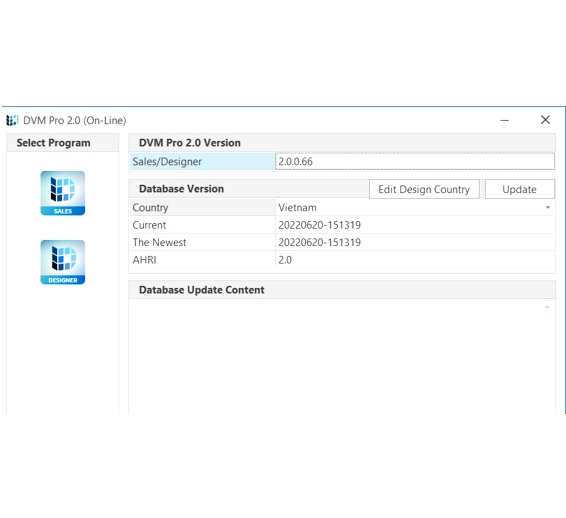This screenshot has height=518, width=566.
Task: Launch the SALES program icon
Action: pyautogui.click(x=63, y=193)
